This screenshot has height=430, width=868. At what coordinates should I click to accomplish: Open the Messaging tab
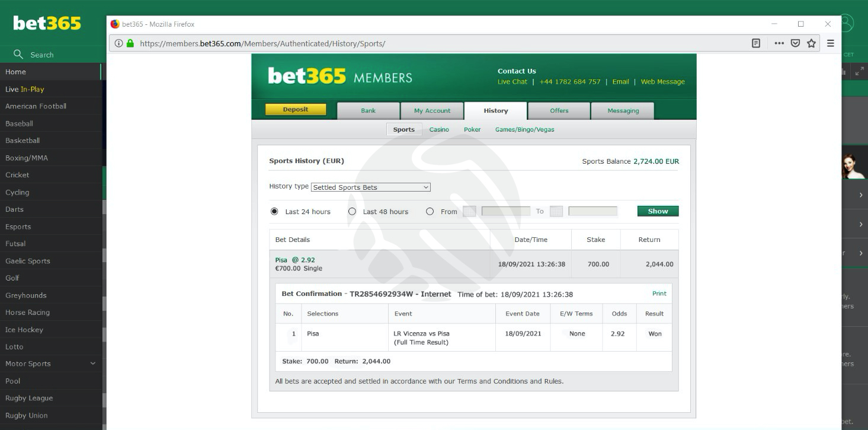tap(623, 111)
